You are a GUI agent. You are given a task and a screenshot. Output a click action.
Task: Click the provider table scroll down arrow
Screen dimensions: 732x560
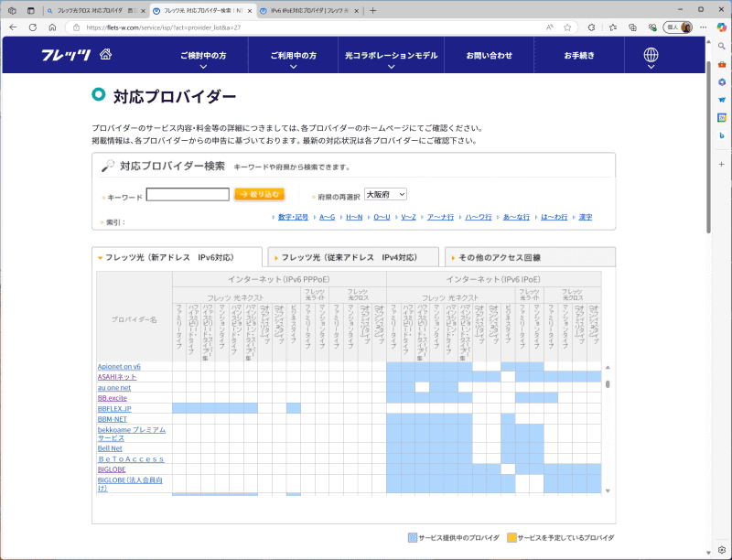pos(608,490)
